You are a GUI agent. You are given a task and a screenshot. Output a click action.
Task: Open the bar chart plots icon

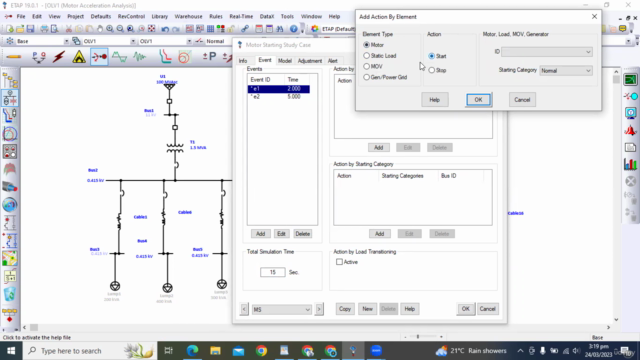631,164
